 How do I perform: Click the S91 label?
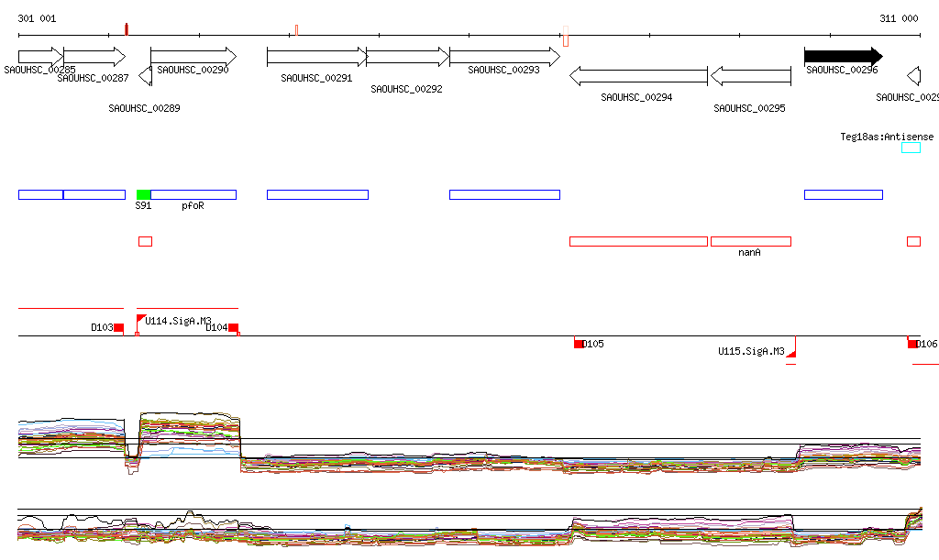coord(143,206)
